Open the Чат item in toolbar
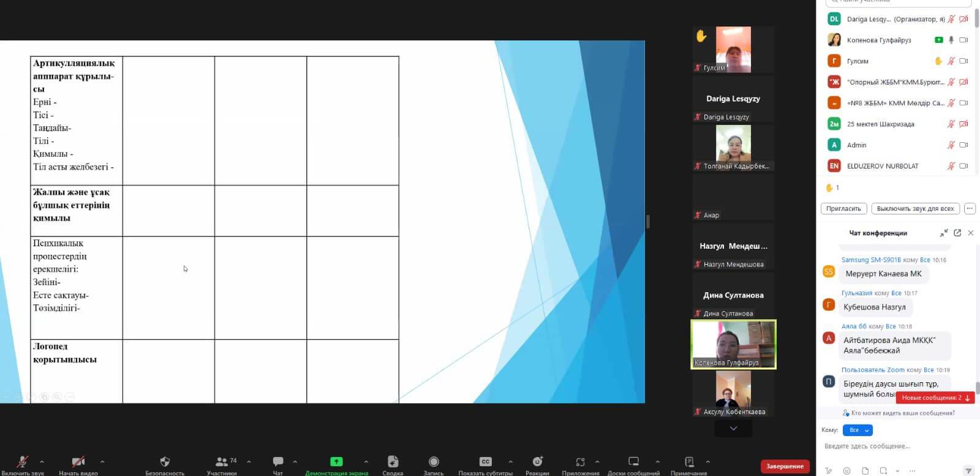980x476 pixels. tap(277, 462)
